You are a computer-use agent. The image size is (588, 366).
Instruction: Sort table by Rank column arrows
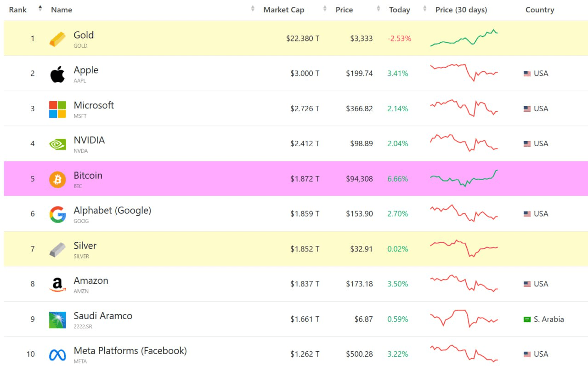tap(40, 8)
